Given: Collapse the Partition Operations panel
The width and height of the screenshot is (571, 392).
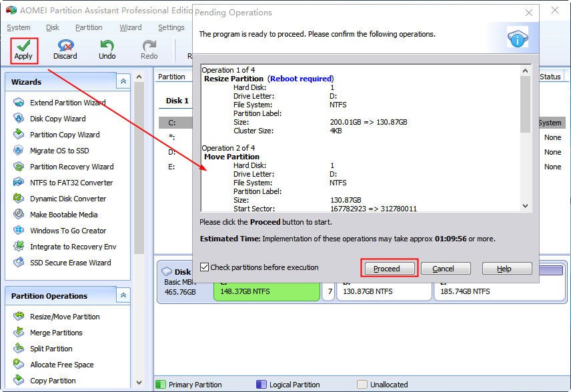Looking at the screenshot, I should (123, 295).
